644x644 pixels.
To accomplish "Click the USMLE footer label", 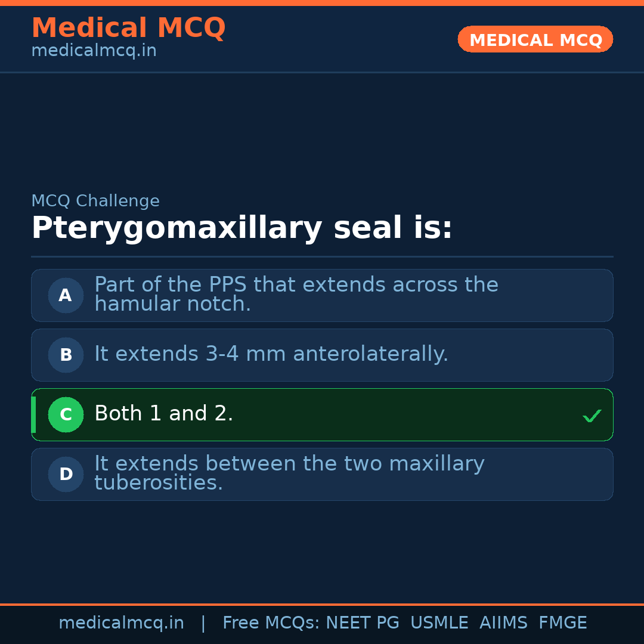I will (439, 623).
